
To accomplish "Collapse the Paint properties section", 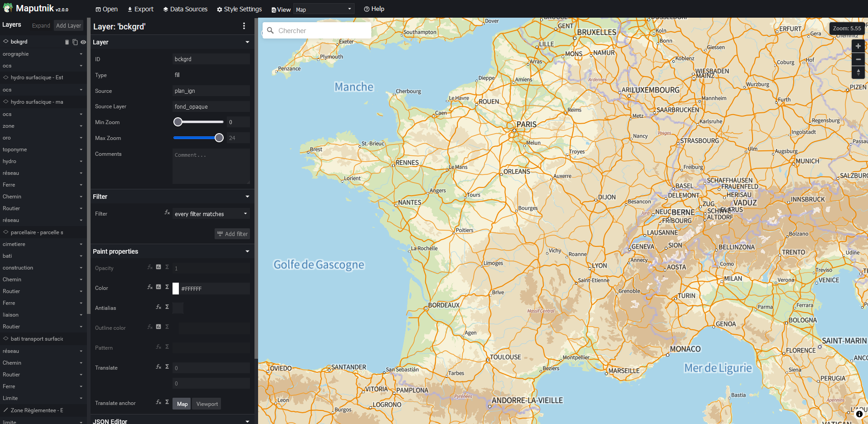I will [x=247, y=251].
